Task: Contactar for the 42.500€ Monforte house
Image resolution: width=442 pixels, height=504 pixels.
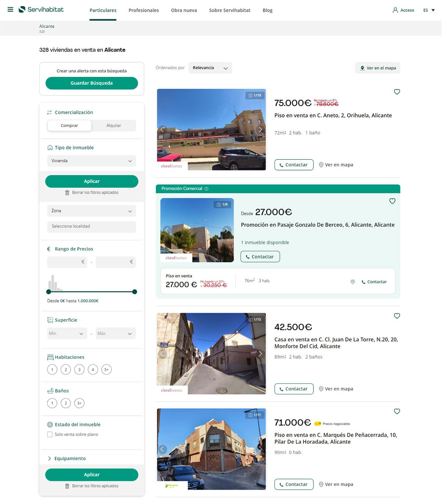Action: coord(294,389)
